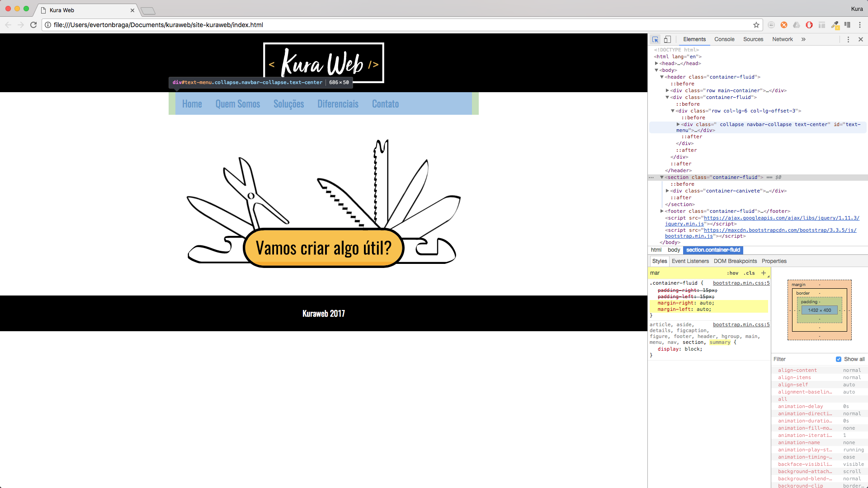Viewport: 868px width, 488px height.
Task: Click the computed styles Filter field
Action: click(x=802, y=359)
